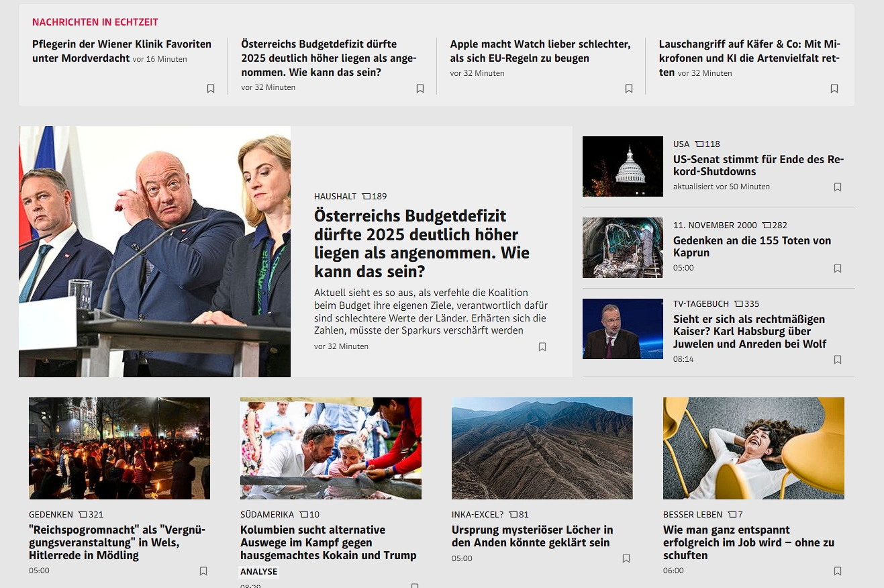884x588 pixels.
Task: Open the 118 comments on USA article
Action: [707, 144]
